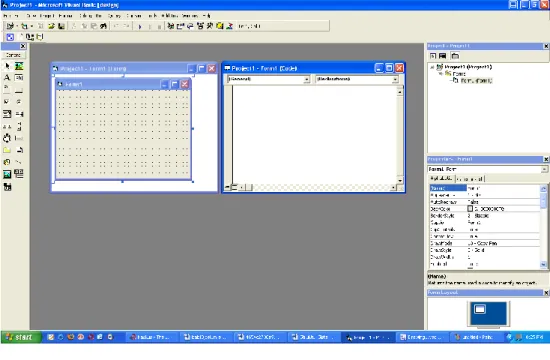The width and height of the screenshot is (550, 360).
Task: Select the CheckBox control in the toolbox
Action: click(x=7, y=102)
